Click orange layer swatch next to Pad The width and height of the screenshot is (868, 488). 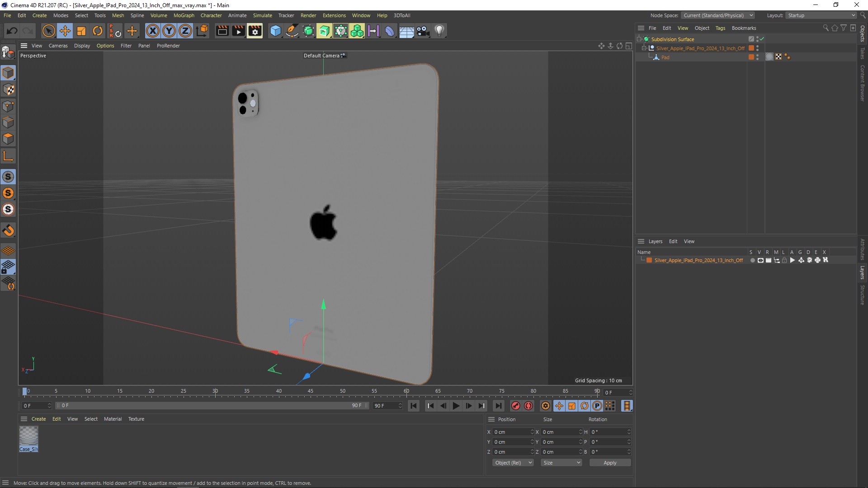coord(751,57)
